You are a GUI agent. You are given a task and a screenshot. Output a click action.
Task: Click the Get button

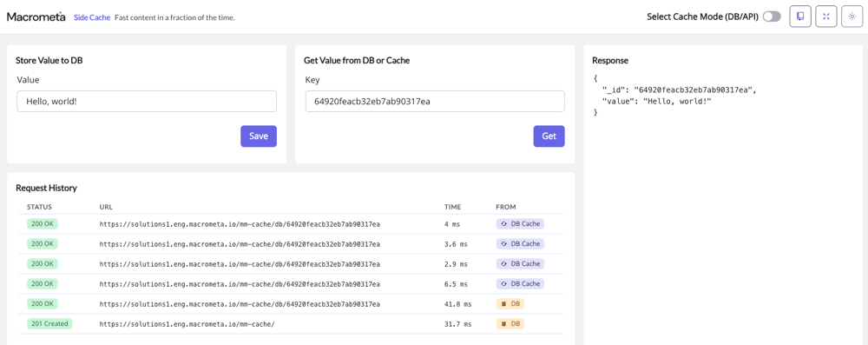549,136
